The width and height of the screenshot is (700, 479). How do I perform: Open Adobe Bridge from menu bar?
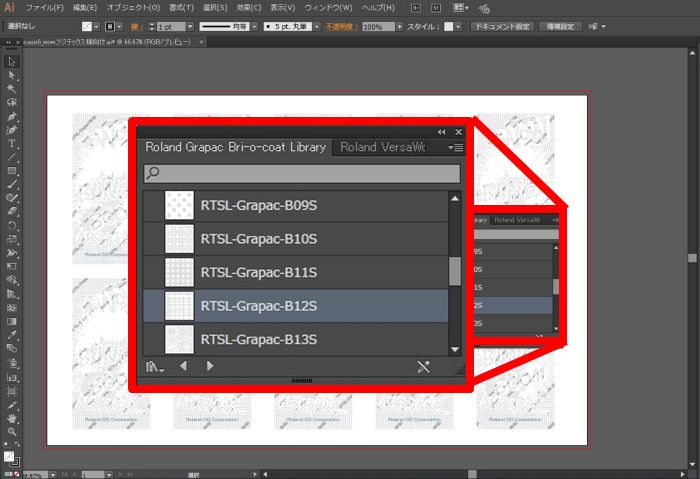(416, 8)
